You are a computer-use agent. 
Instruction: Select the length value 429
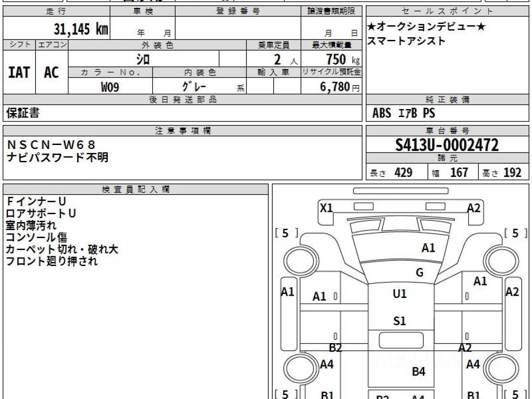tap(403, 172)
